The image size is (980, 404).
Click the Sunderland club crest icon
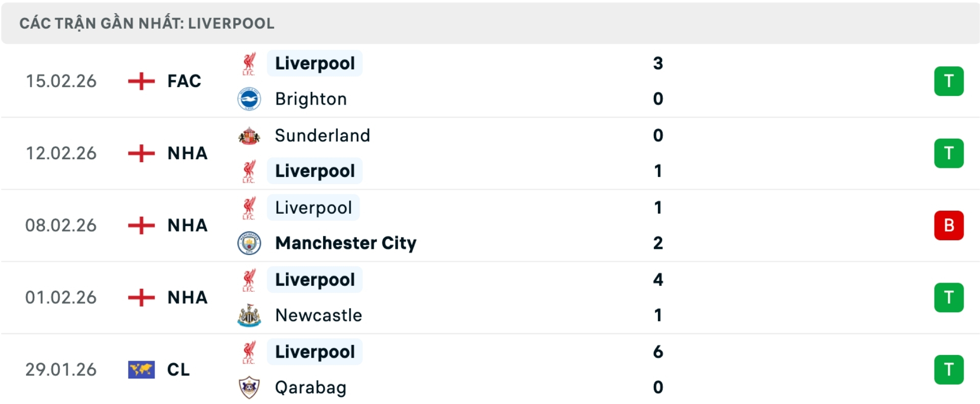[249, 136]
